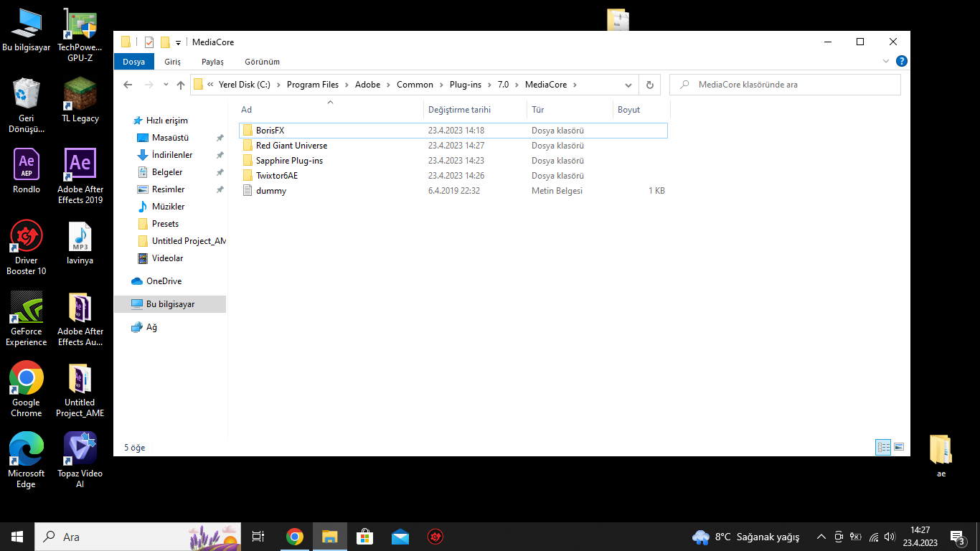Select the dummy text file
The image size is (980, 551).
(x=453, y=191)
